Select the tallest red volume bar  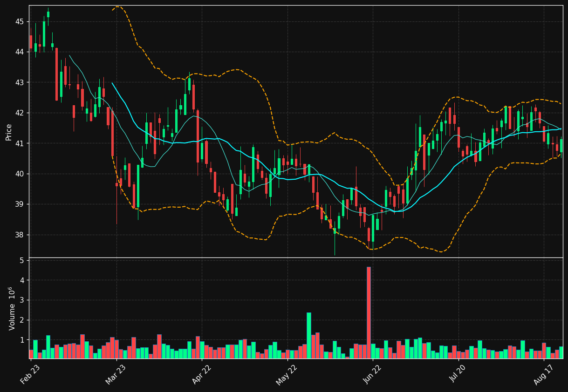(369, 312)
